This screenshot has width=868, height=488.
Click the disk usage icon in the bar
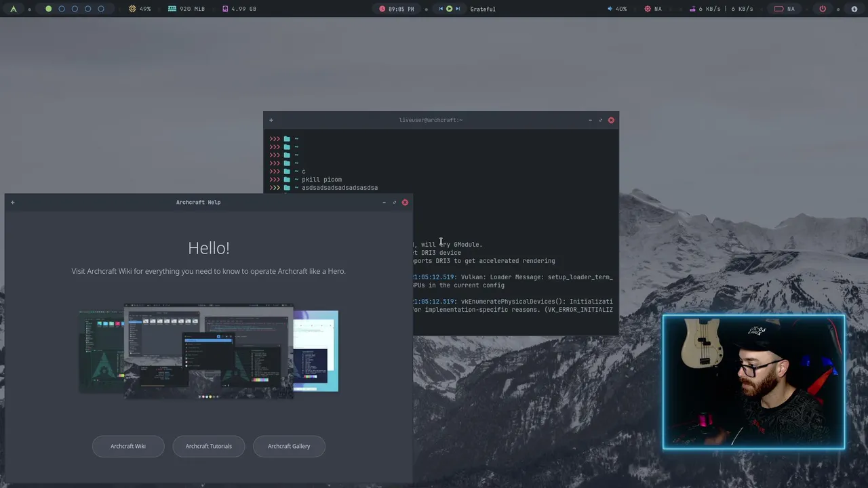[x=225, y=9]
